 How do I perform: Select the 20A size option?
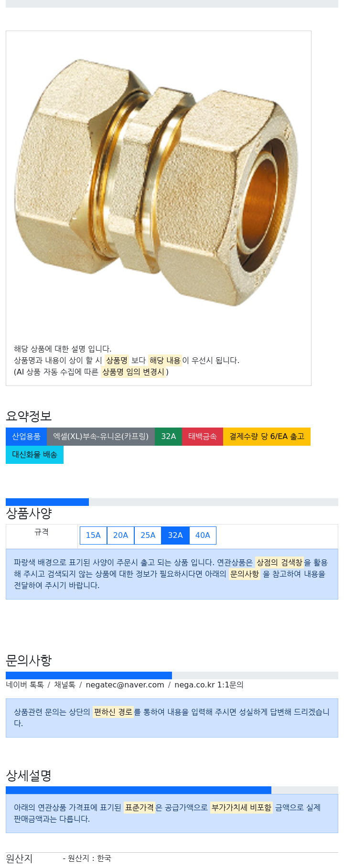click(x=120, y=536)
